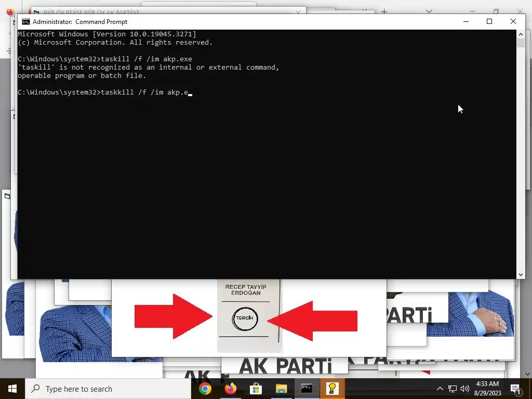This screenshot has height=399, width=532.
Task: Click the 'not recognized' error message line
Action: point(148,67)
